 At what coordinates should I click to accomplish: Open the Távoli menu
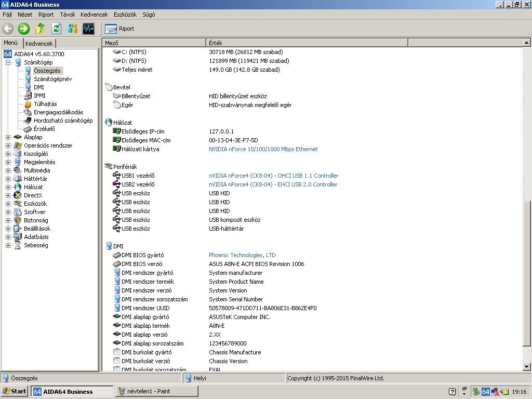pos(67,15)
